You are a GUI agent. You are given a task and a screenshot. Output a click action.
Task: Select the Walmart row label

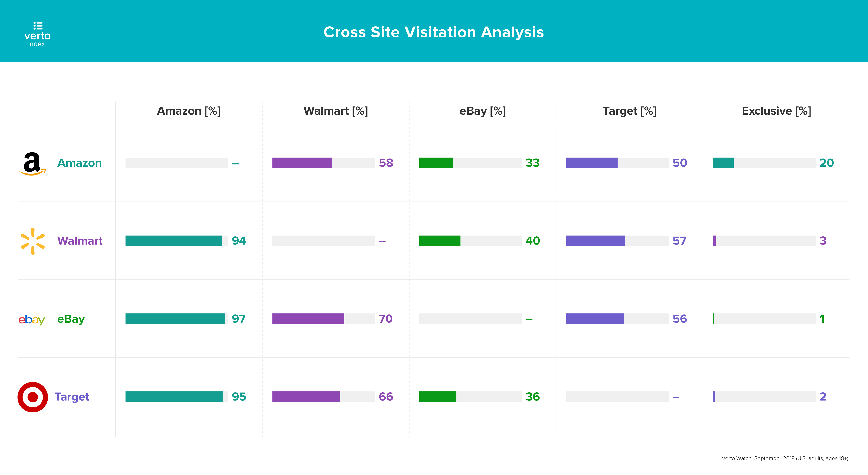(80, 241)
